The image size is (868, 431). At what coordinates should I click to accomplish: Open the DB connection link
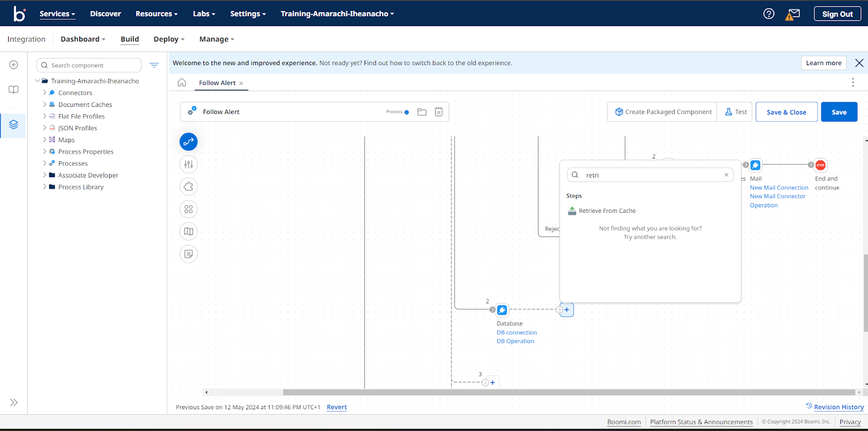pyautogui.click(x=516, y=333)
